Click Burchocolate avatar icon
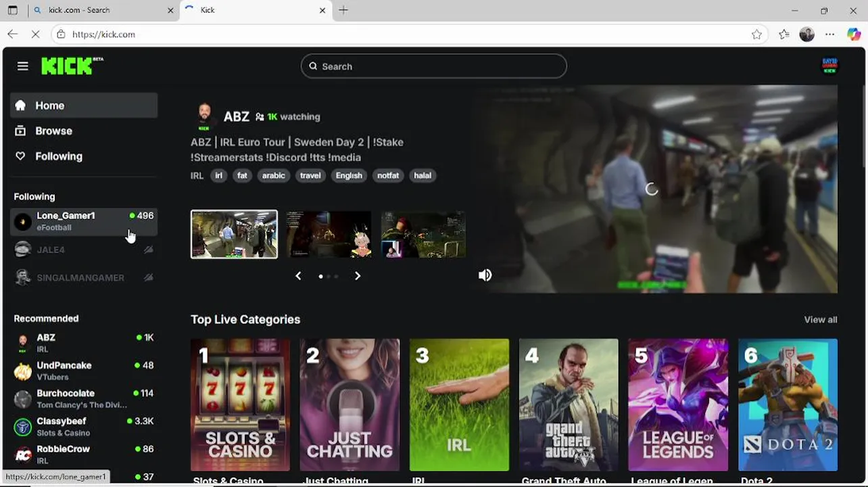The height and width of the screenshot is (487, 868). pos(23,399)
